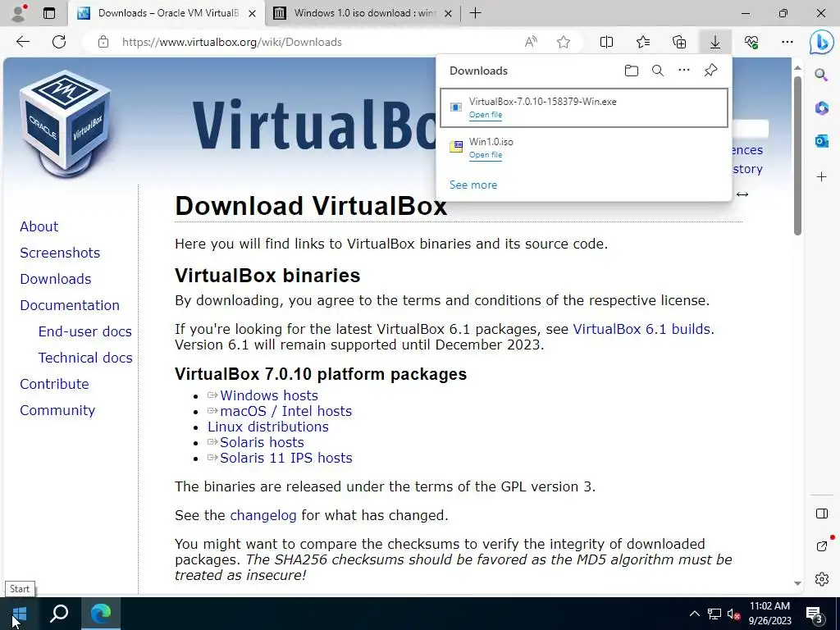
Task: Toggle the Downloads toolbar icon
Action: (715, 42)
